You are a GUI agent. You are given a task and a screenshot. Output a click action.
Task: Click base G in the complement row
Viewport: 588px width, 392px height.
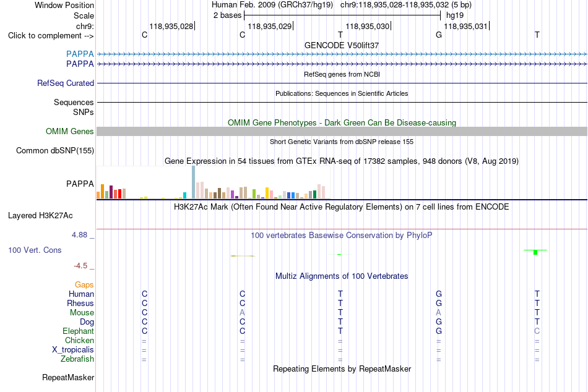pos(439,35)
